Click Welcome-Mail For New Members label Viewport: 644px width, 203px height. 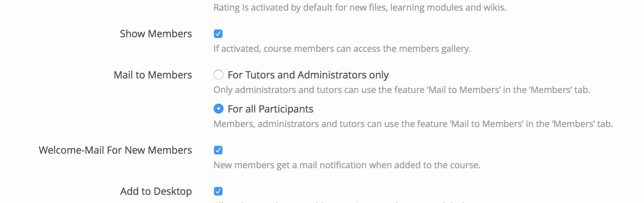point(115,150)
